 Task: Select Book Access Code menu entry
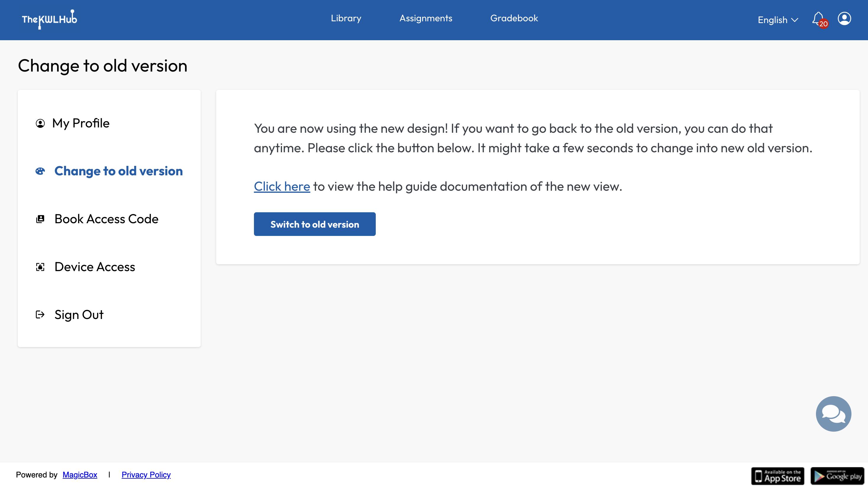106,219
